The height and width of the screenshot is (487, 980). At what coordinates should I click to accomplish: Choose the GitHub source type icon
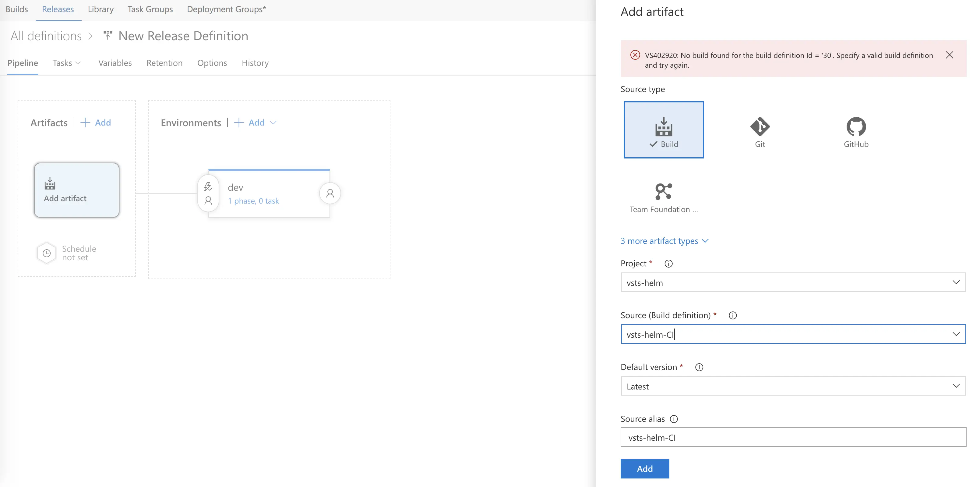coord(856,126)
